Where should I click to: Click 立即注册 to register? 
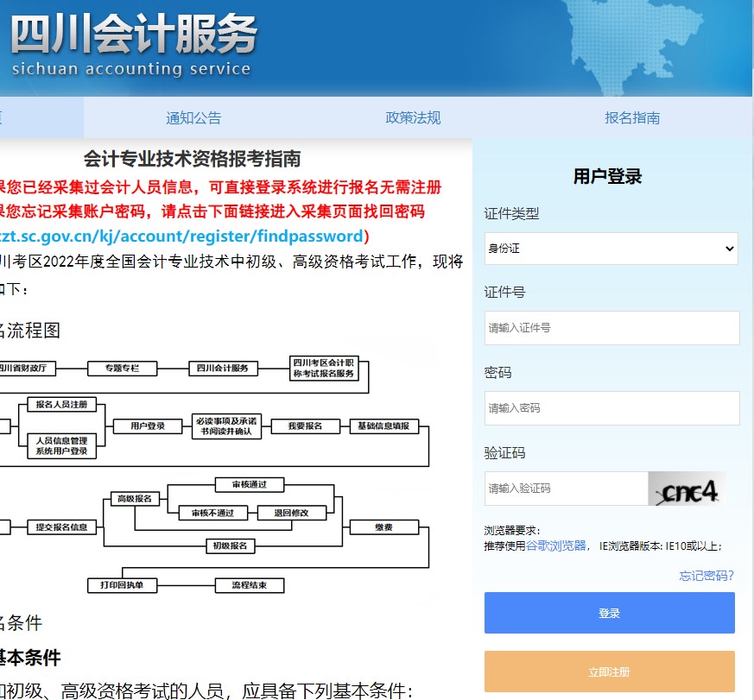(x=609, y=671)
